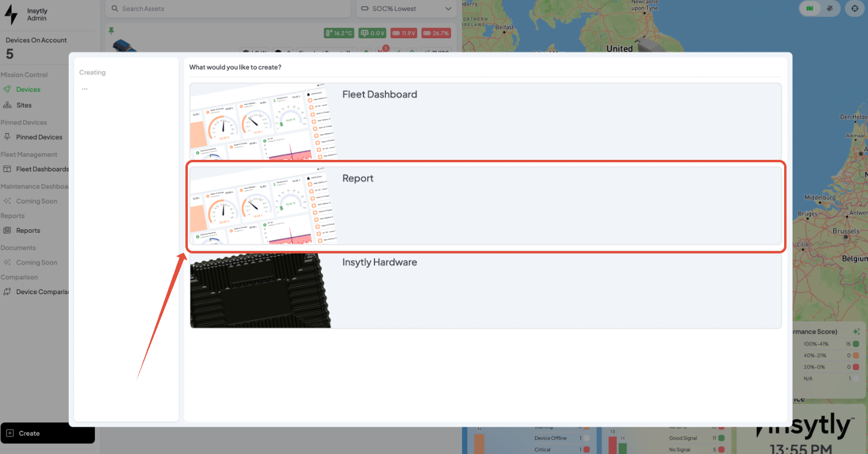Viewport: 868px width, 454px height.
Task: Switch to the map view toggle
Action: 810,9
